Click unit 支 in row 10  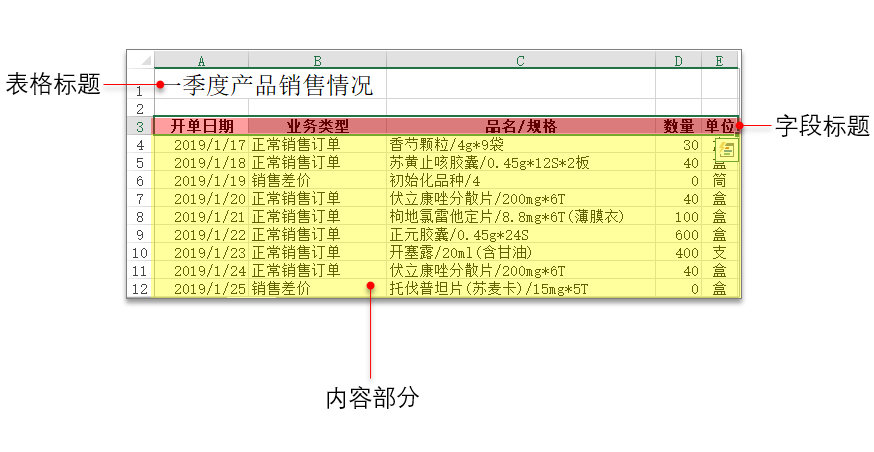(x=720, y=252)
